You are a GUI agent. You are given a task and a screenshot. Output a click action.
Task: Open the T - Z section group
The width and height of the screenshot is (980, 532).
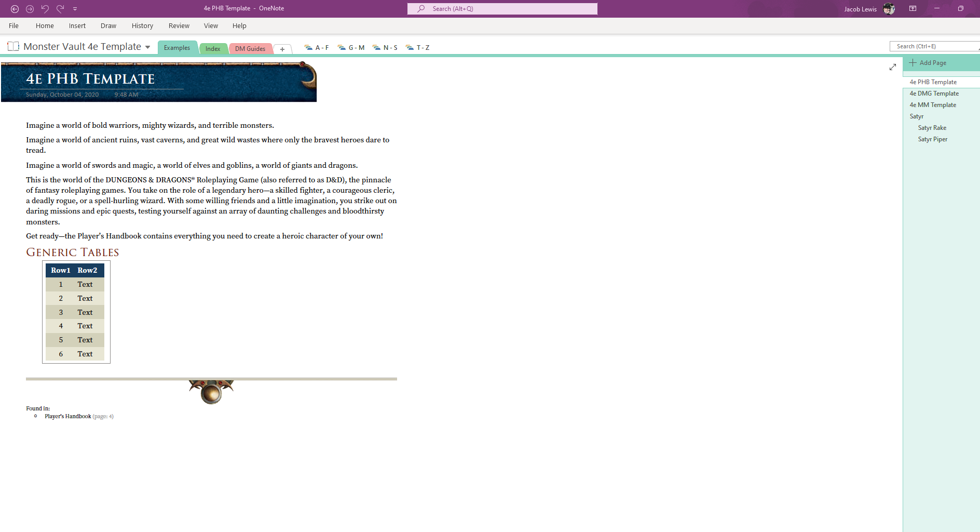pyautogui.click(x=418, y=48)
